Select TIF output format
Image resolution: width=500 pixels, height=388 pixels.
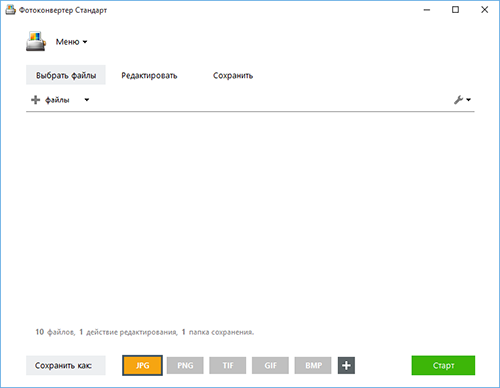pos(228,365)
